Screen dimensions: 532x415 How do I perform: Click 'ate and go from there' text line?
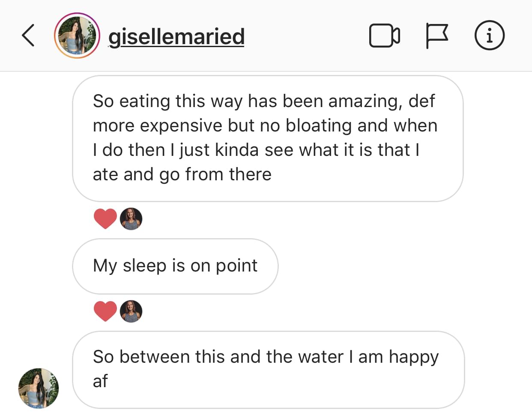[182, 175]
